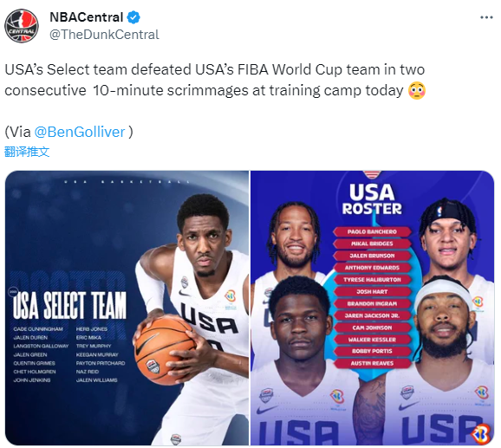Click the Jalen Williams name in the list
Viewport: 501px width, 448px height.
coord(97,380)
